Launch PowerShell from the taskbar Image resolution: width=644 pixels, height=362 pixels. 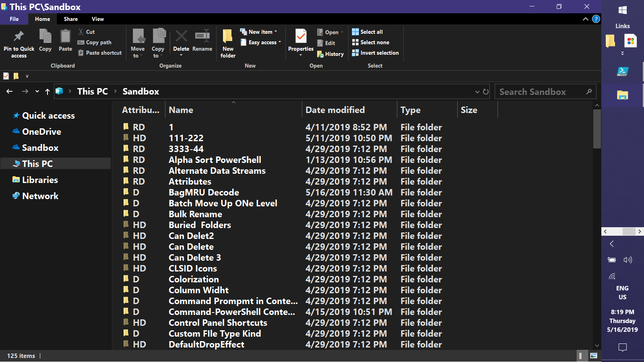click(x=622, y=72)
